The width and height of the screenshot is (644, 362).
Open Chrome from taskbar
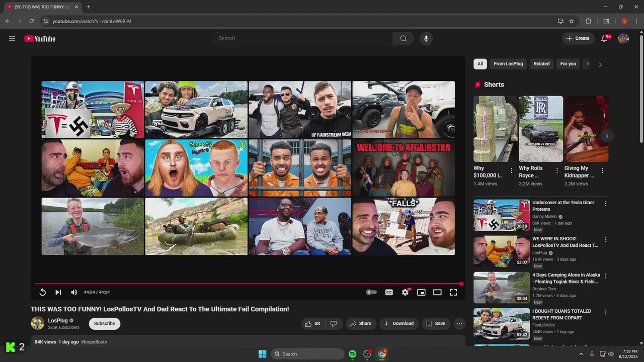382,354
